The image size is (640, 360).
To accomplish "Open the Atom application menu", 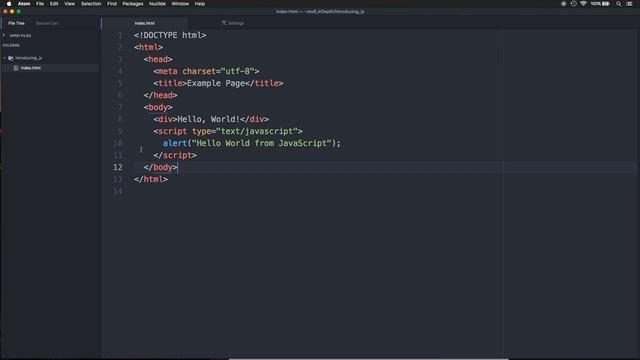I will click(x=24, y=4).
